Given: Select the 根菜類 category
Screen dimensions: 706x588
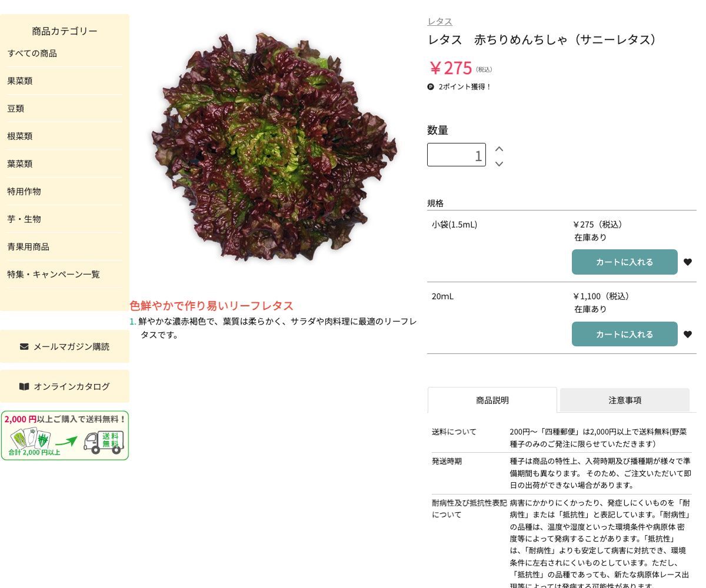Looking at the screenshot, I should pos(20,136).
